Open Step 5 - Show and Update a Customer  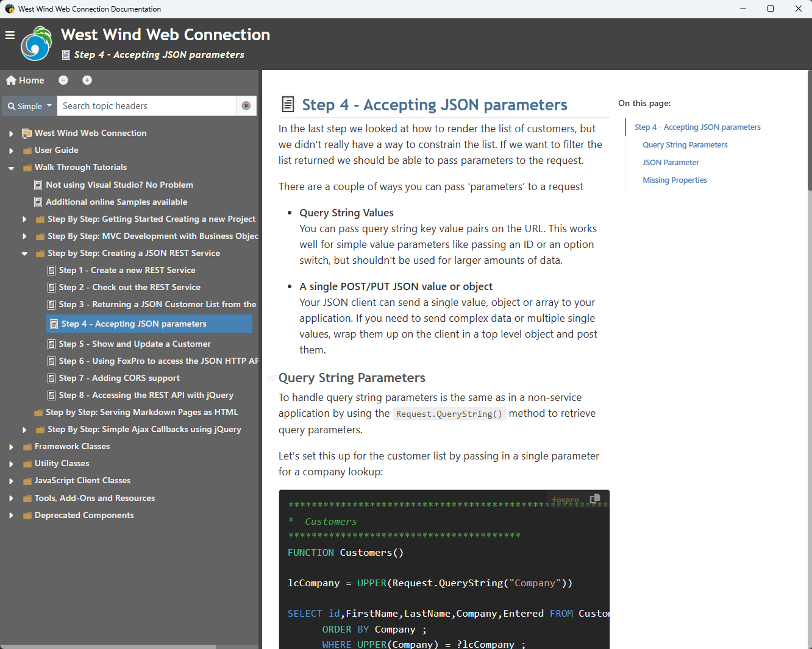point(134,344)
